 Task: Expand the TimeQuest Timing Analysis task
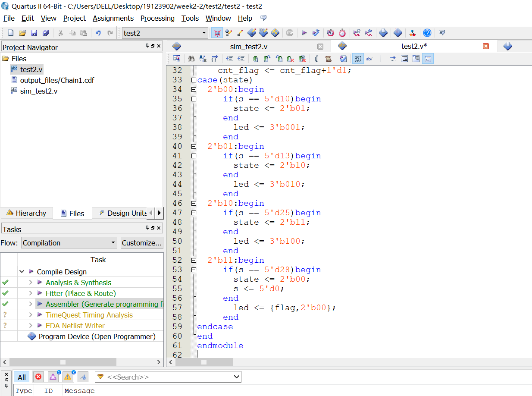coord(31,315)
